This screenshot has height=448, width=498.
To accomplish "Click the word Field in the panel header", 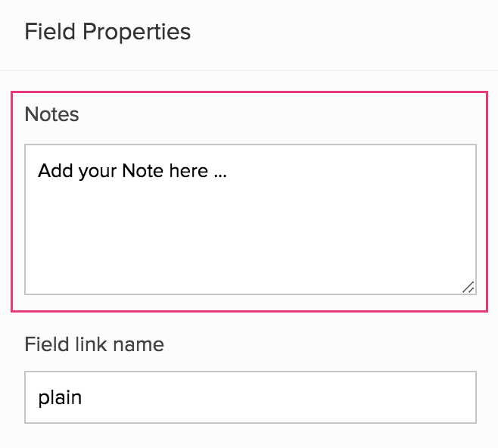I will tap(50, 32).
